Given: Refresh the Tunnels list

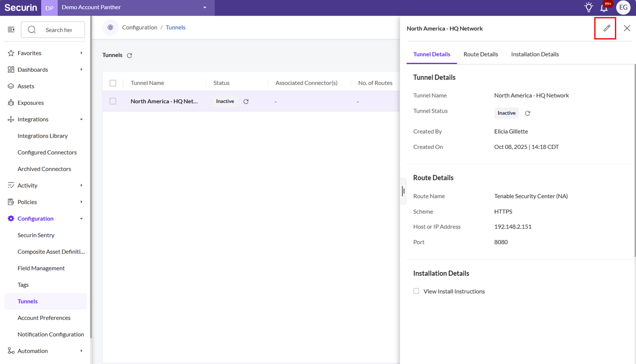Looking at the screenshot, I should click(130, 56).
